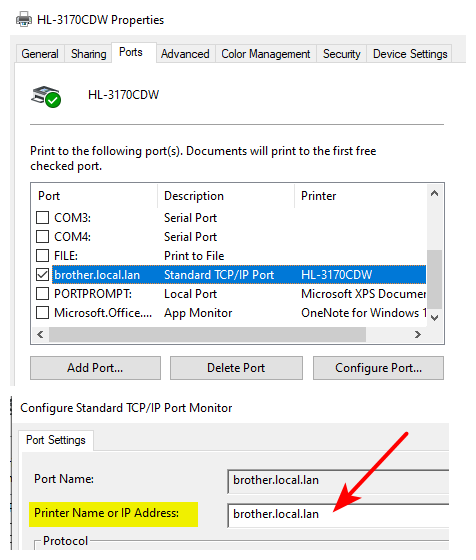Click the Printer Name or IP Address field
Image resolution: width=476 pixels, height=560 pixels.
point(338,514)
